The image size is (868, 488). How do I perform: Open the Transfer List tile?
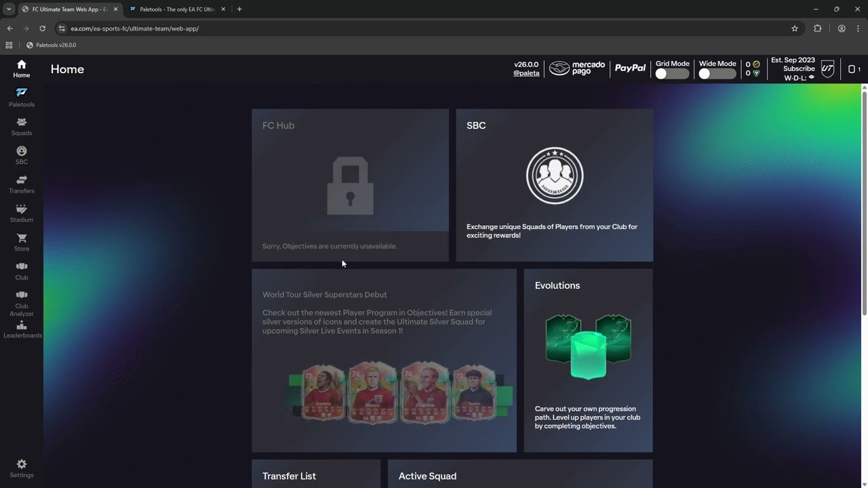[316, 474]
